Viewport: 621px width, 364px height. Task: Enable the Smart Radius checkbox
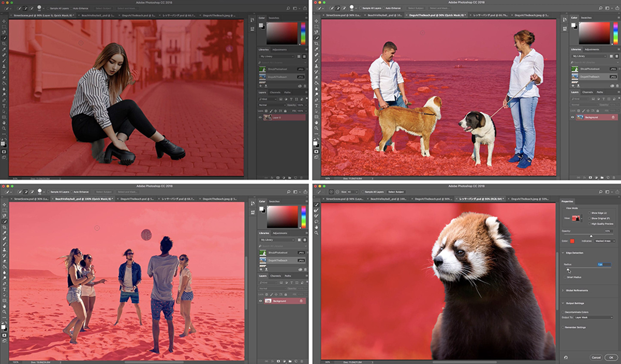click(564, 277)
